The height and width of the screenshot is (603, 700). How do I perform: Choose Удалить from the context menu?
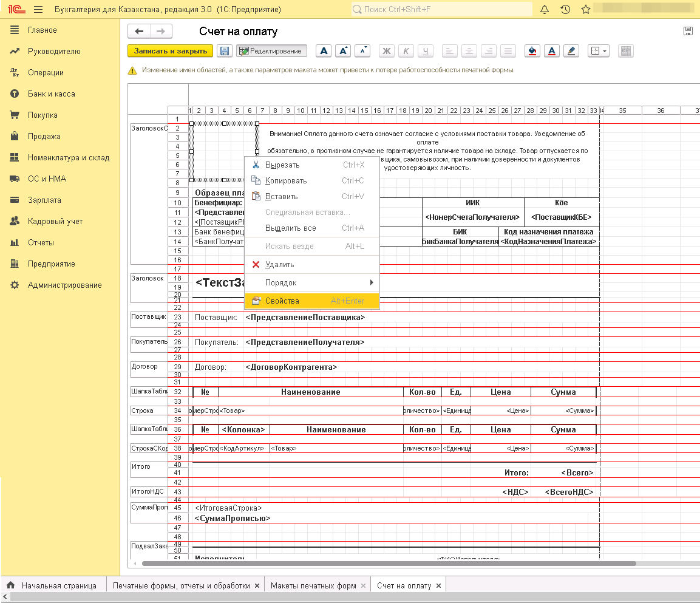(x=312, y=264)
